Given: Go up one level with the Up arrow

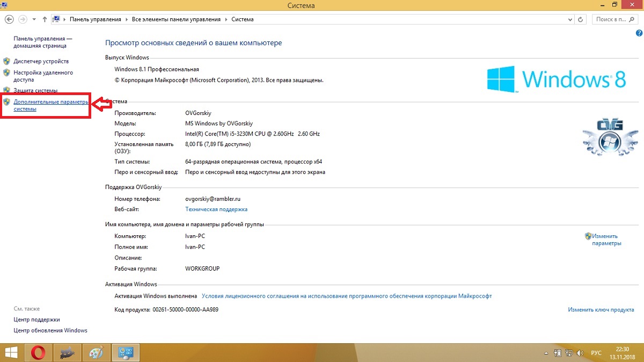Looking at the screenshot, I should tap(45, 19).
